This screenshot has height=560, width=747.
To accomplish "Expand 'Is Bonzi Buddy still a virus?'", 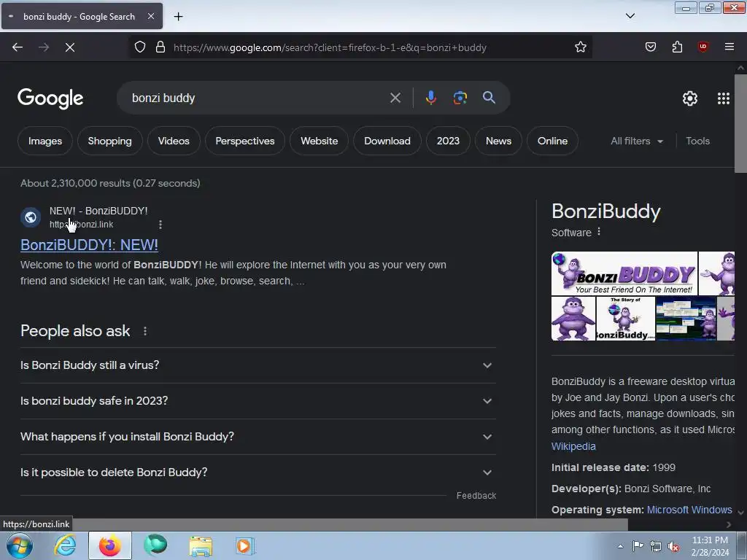I will [x=258, y=365].
